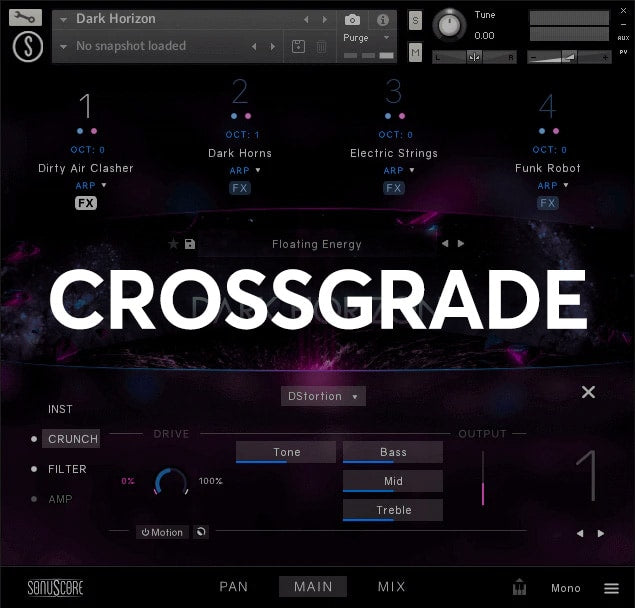Adjust the Bass slider
635x608 pixels.
click(393, 452)
